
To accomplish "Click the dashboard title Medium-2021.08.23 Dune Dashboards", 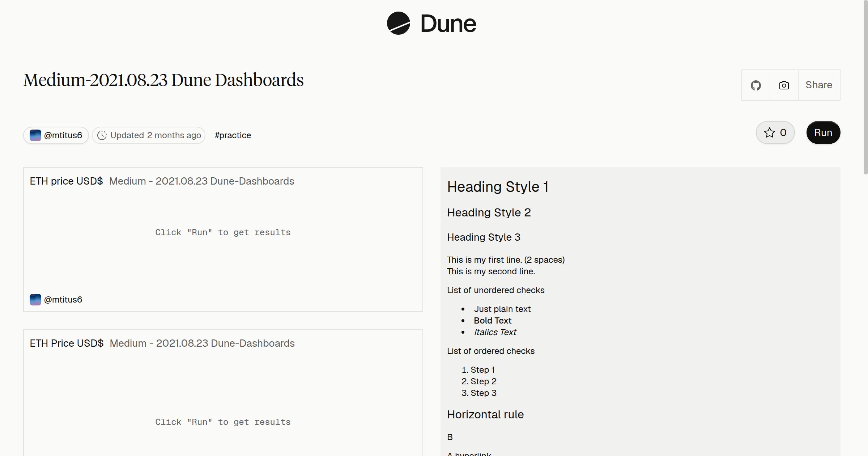I will (163, 80).
